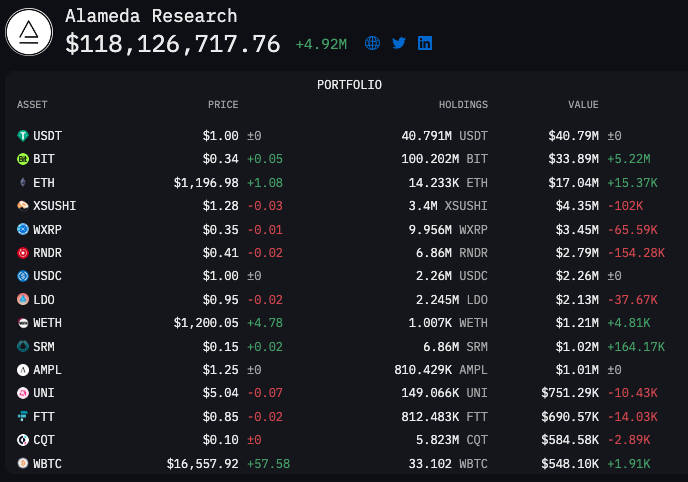
Task: Click the +4.92M portfolio change value
Action: tap(321, 44)
